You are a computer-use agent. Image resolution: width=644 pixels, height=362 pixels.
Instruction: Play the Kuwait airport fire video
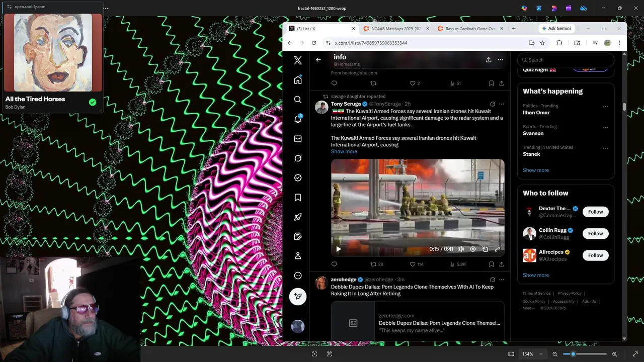(x=338, y=249)
